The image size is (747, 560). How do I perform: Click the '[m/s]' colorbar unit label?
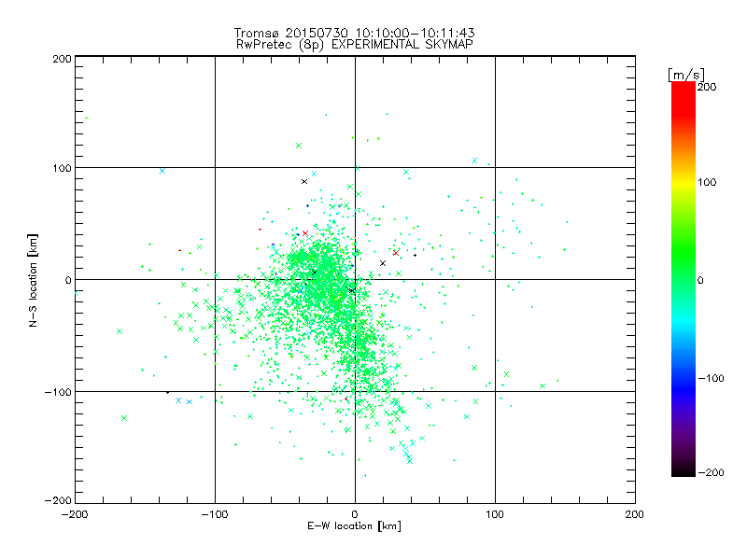click(x=686, y=75)
